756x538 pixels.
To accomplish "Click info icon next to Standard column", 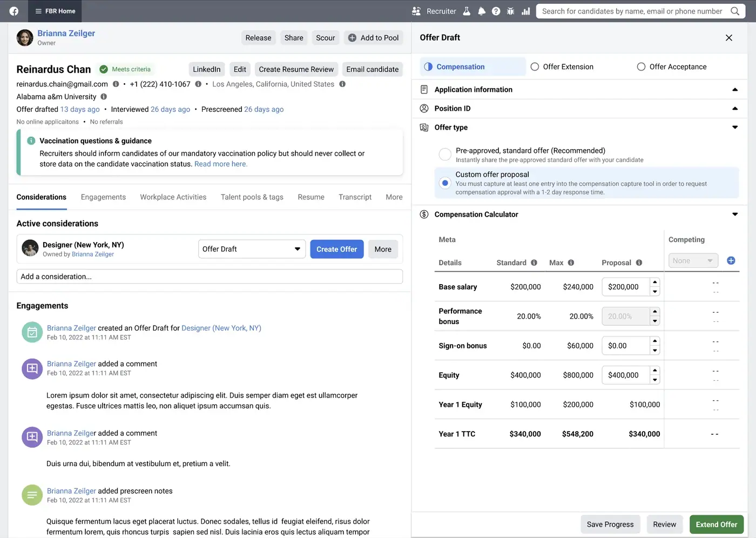I will pos(534,263).
